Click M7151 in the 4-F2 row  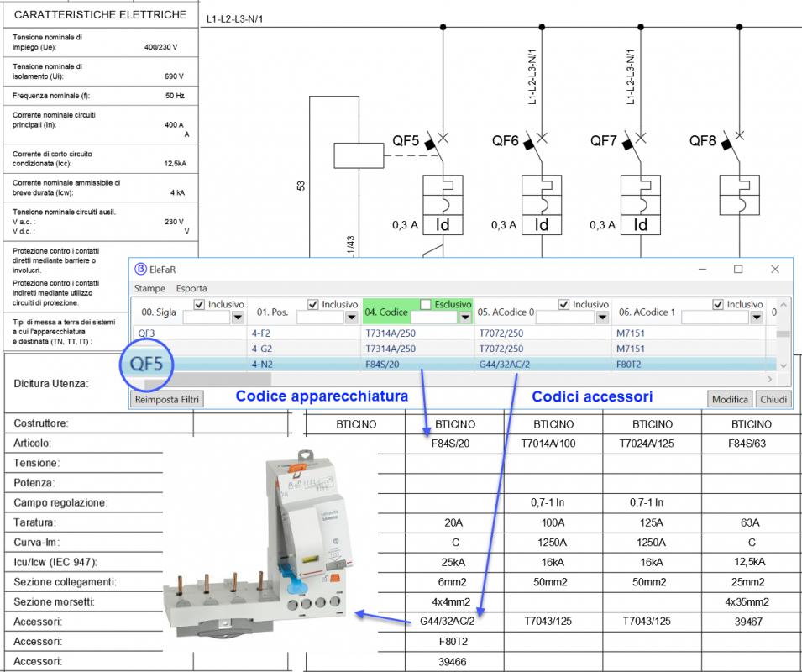point(631,333)
